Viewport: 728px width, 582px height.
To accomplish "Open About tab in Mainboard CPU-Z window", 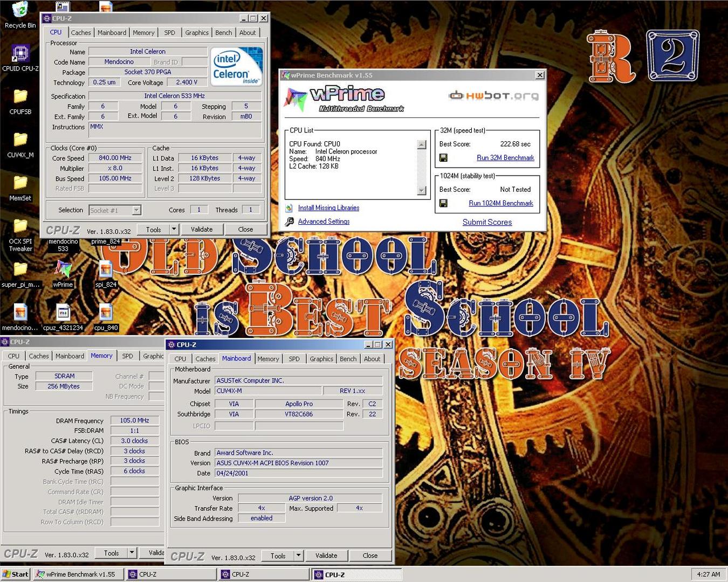I will [372, 359].
